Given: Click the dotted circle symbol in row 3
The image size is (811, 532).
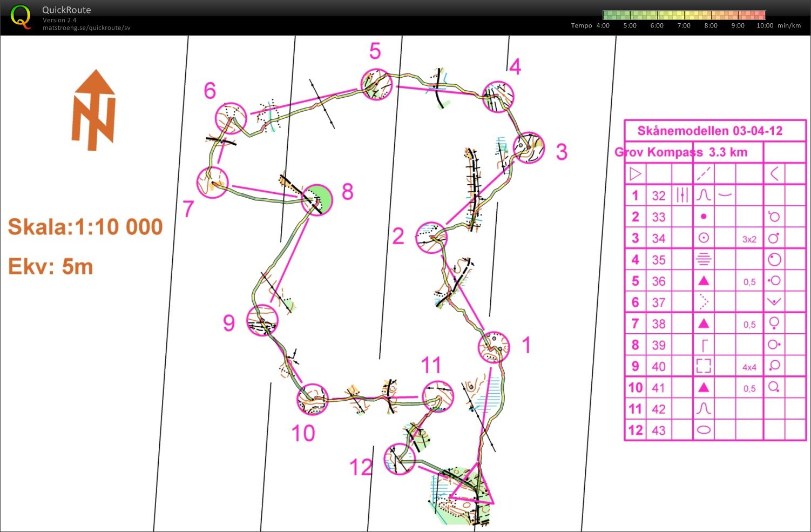Looking at the screenshot, I should (703, 238).
